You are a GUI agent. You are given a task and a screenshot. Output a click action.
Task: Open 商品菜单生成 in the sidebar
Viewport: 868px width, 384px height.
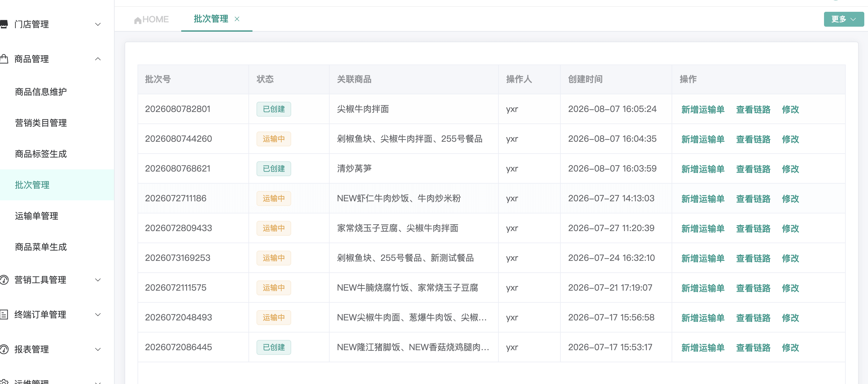coord(41,247)
